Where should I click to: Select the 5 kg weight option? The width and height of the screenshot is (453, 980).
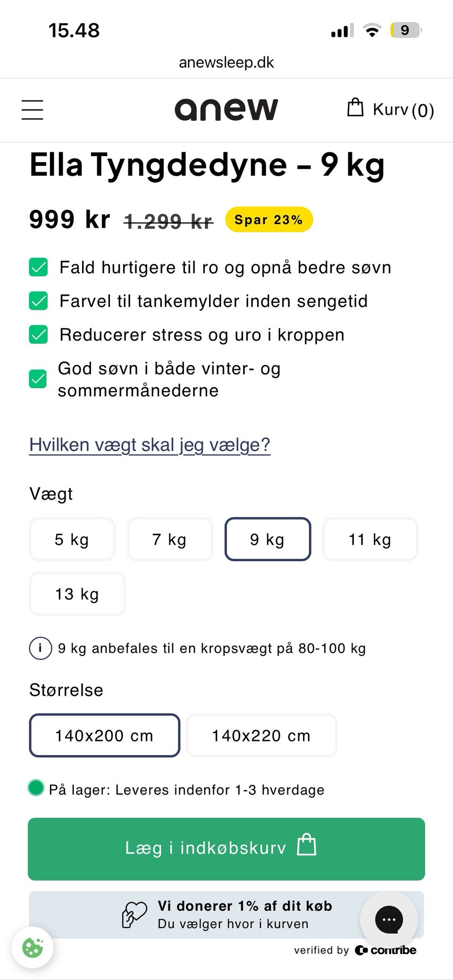click(x=72, y=540)
